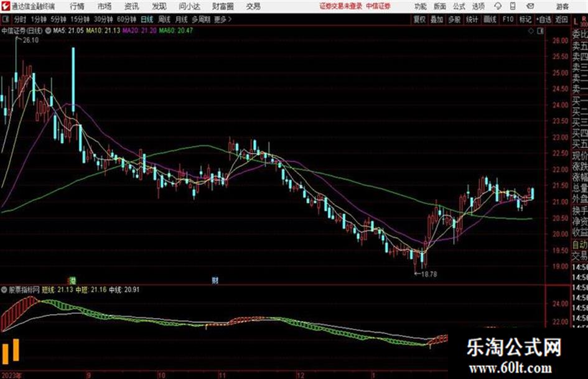Click the 多股 multi-stock toolbar button
The height and width of the screenshot is (379, 588).
[454, 19]
